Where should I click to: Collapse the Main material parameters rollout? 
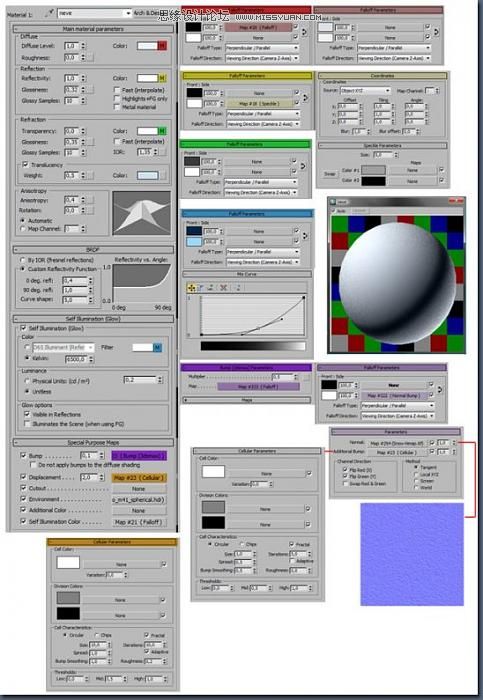click(x=93, y=29)
